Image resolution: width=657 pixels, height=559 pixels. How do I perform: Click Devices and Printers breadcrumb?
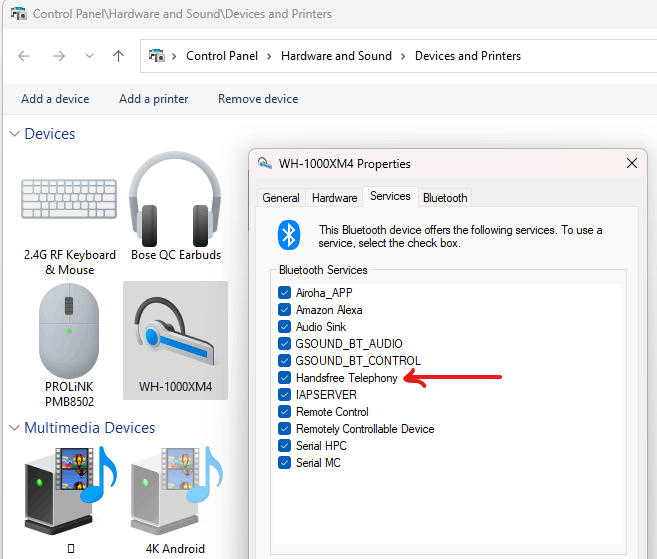[468, 56]
